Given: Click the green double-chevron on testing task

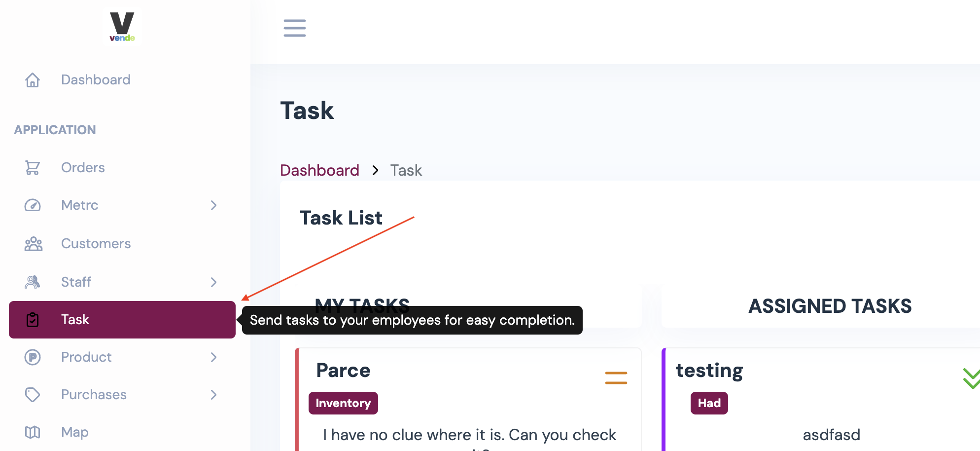Looking at the screenshot, I should click(971, 378).
